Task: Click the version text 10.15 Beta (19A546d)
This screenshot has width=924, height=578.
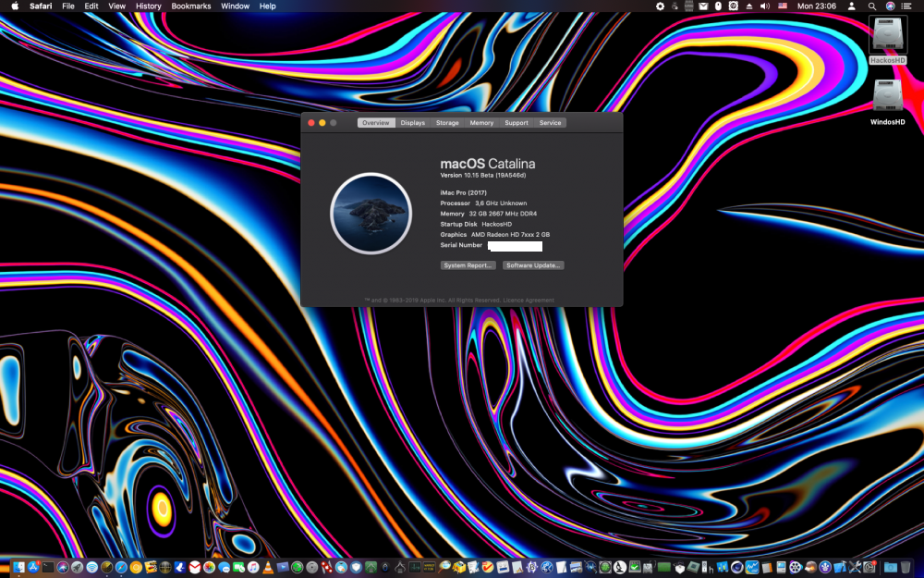Action: (x=494, y=175)
